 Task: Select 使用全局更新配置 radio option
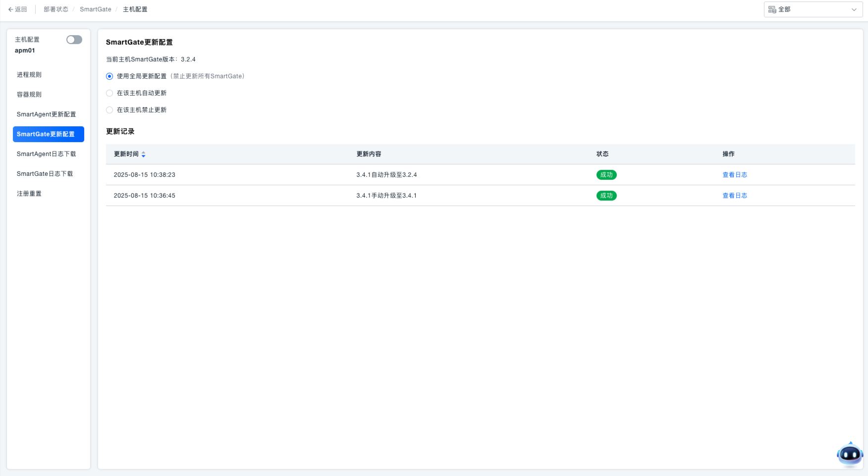tap(109, 76)
